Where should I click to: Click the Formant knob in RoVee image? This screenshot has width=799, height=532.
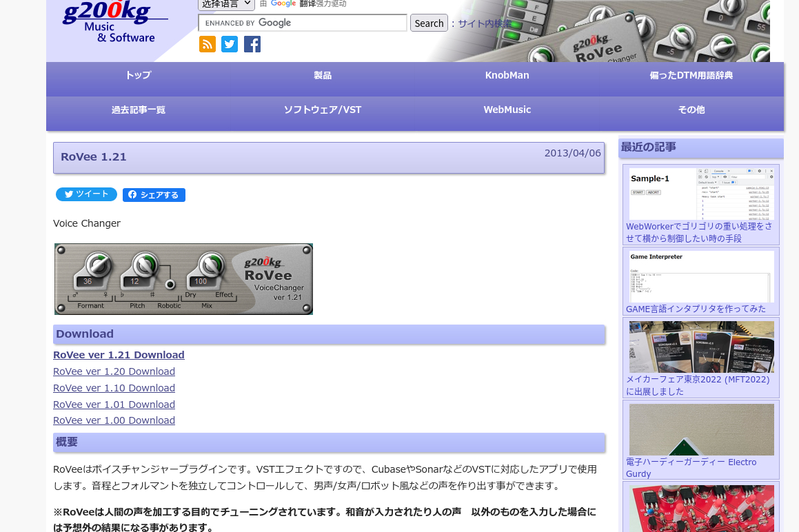point(98,265)
